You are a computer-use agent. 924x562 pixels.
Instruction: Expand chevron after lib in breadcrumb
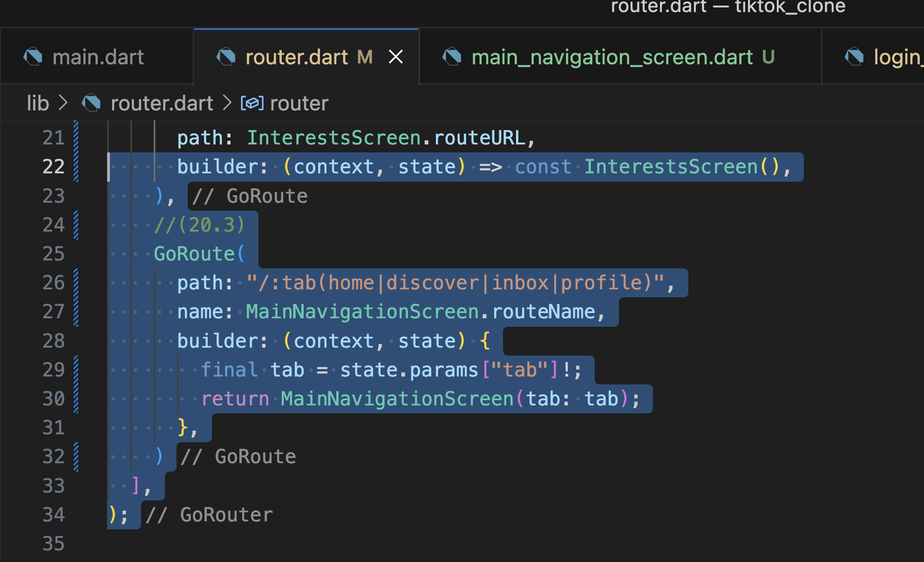point(63,103)
